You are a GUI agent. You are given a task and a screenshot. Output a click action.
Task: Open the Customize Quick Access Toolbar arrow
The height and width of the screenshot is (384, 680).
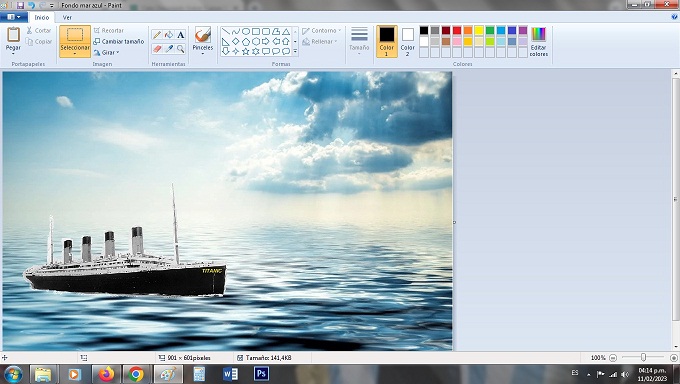[x=52, y=5]
